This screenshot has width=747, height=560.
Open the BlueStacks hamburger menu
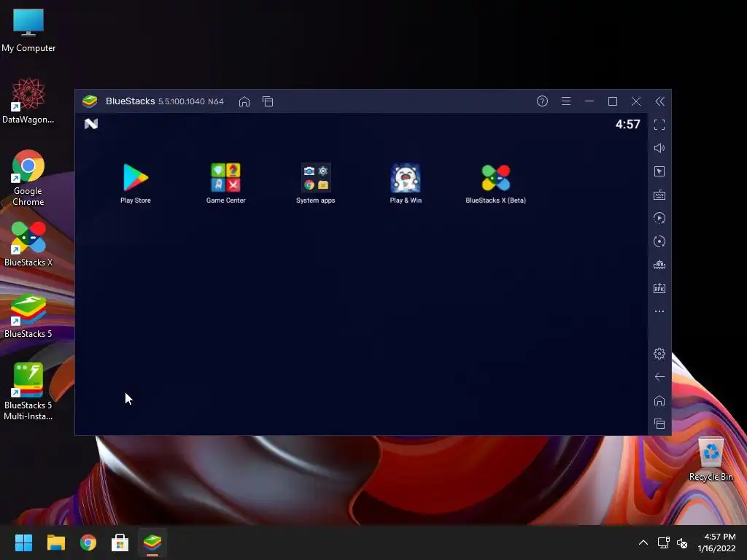[566, 101]
